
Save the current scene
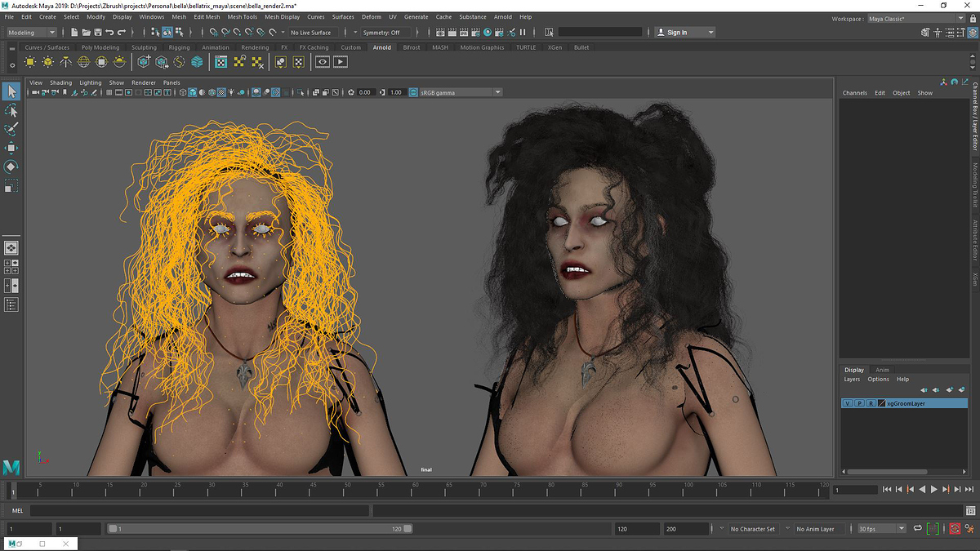97,33
